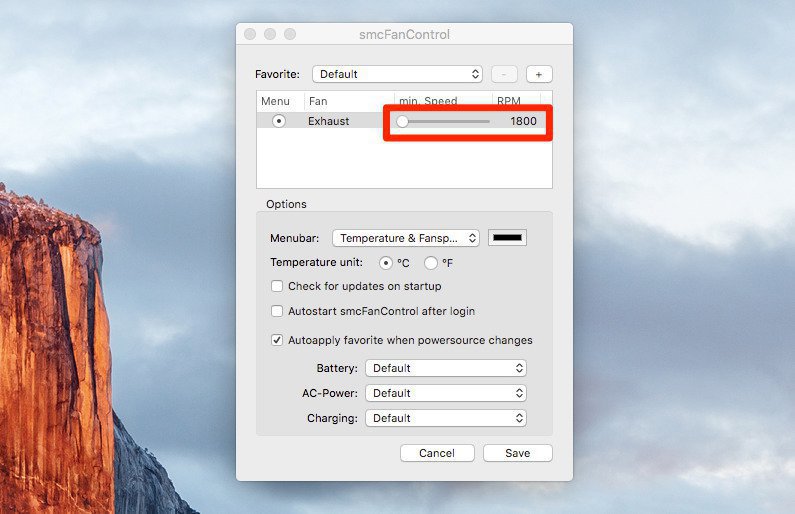795x514 pixels.
Task: Click the Exhaust fan row label
Action: [x=329, y=121]
